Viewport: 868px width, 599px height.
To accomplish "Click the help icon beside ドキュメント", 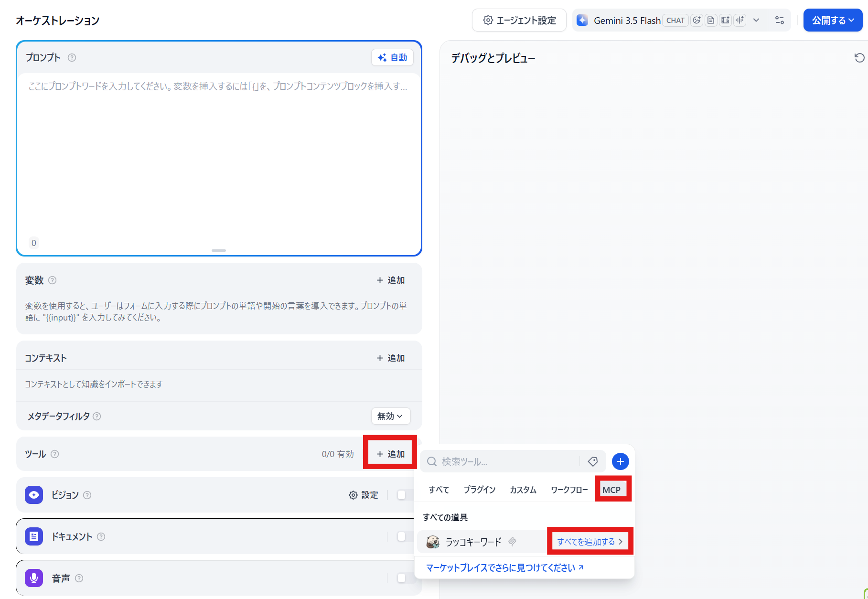I will coord(101,537).
